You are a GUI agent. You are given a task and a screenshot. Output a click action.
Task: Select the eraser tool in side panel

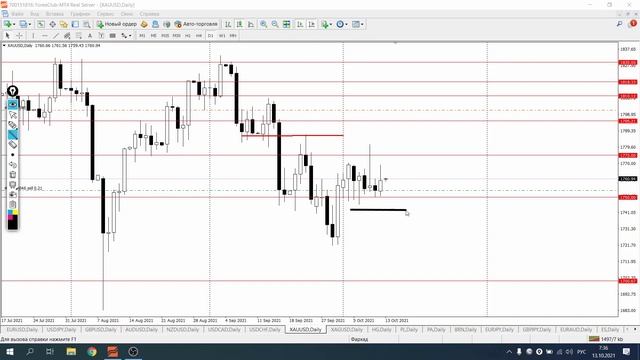(x=13, y=144)
